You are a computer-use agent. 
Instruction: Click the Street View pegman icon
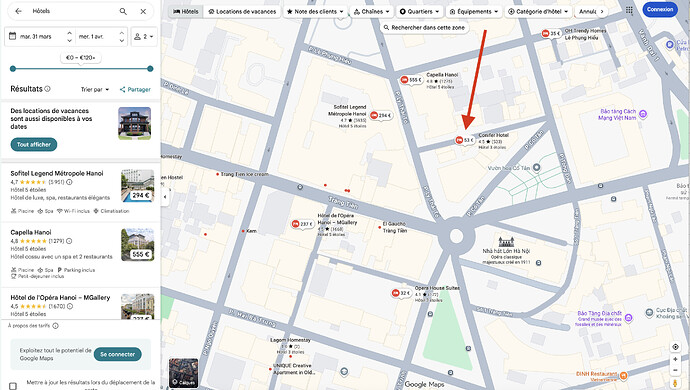tap(675, 383)
